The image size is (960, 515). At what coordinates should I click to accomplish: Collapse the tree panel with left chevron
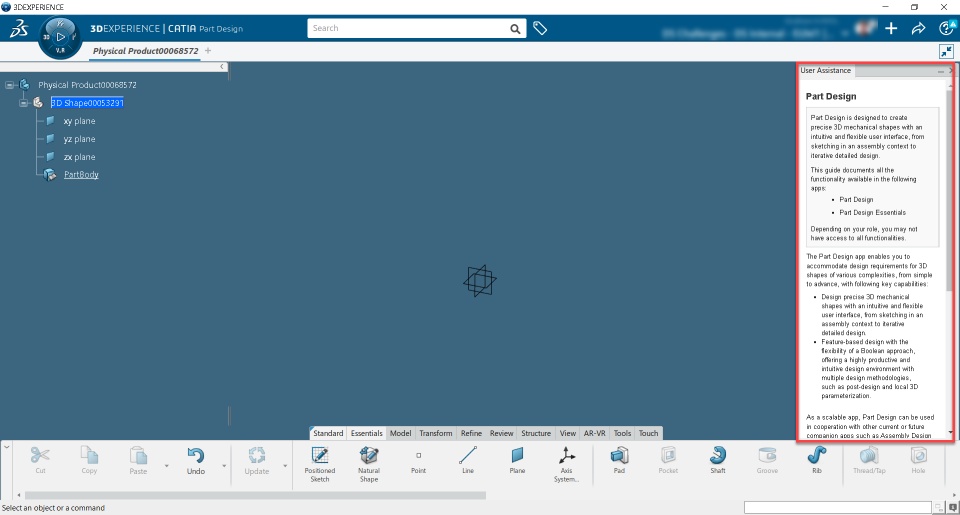(x=222, y=67)
